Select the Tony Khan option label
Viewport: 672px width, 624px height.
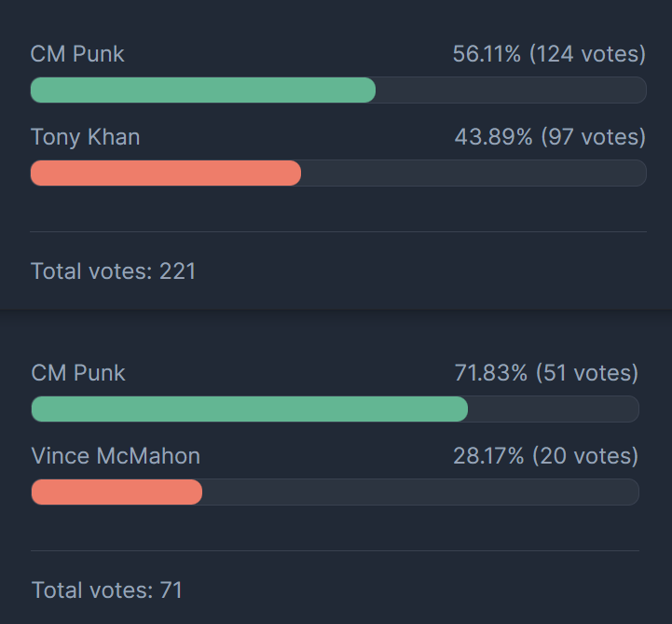[x=86, y=137]
